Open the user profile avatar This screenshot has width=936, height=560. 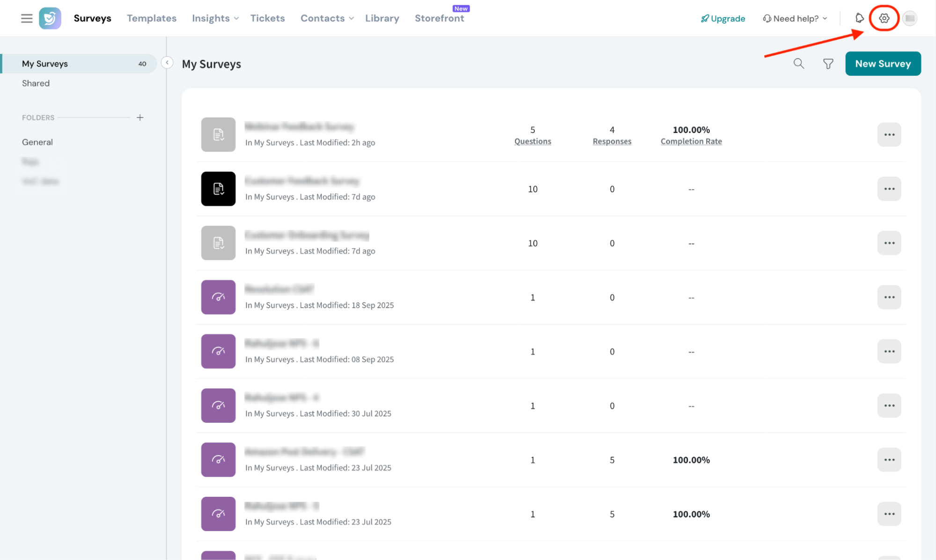pyautogui.click(x=910, y=18)
